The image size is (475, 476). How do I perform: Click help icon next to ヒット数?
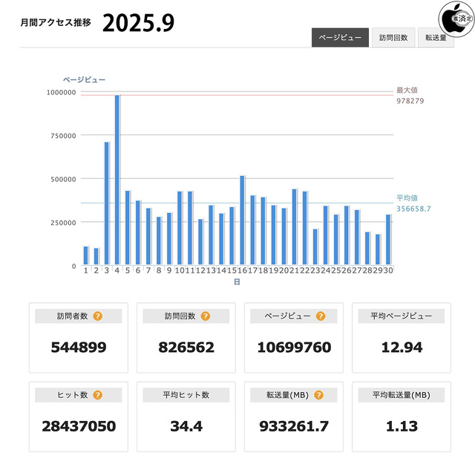[98, 395]
